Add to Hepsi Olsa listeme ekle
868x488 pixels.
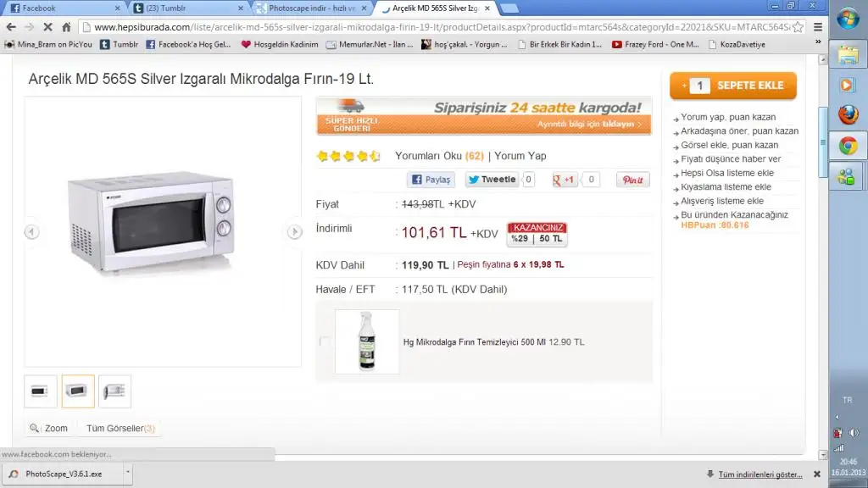(x=727, y=173)
